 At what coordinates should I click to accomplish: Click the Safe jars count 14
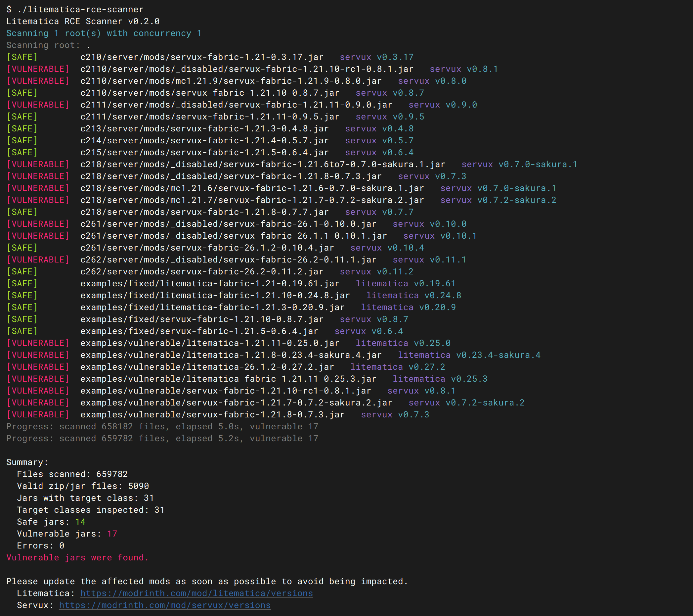click(80, 522)
